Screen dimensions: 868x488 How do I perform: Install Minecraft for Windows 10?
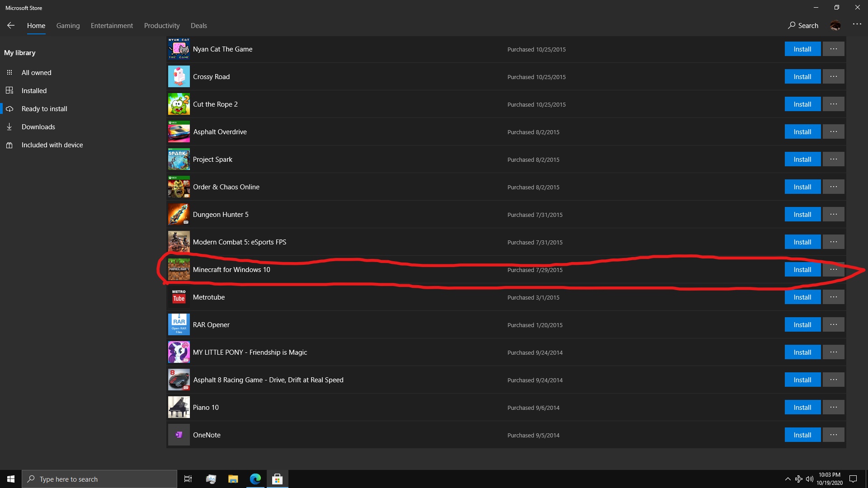click(802, 270)
